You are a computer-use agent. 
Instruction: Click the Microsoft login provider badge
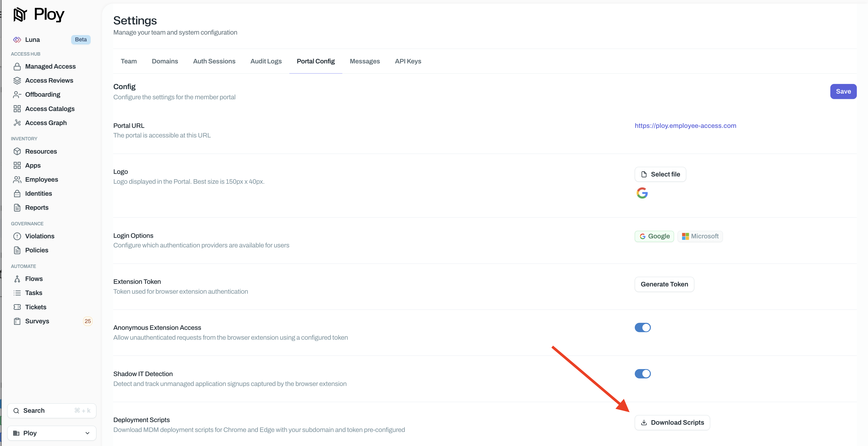click(x=700, y=236)
